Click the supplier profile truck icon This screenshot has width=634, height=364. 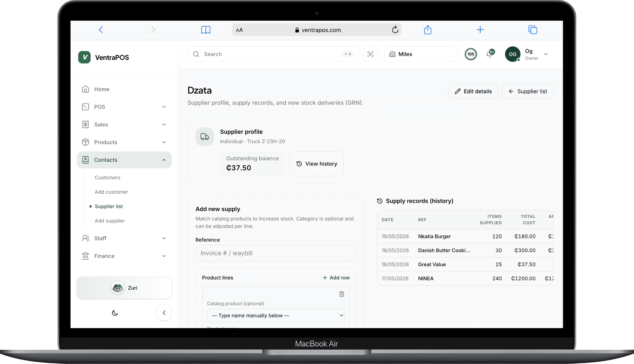click(x=204, y=137)
